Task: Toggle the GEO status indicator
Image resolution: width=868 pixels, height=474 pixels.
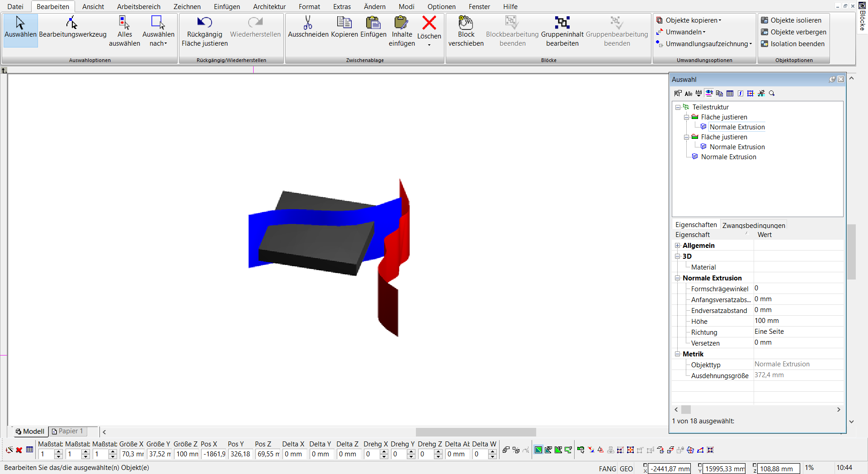Action: point(626,469)
